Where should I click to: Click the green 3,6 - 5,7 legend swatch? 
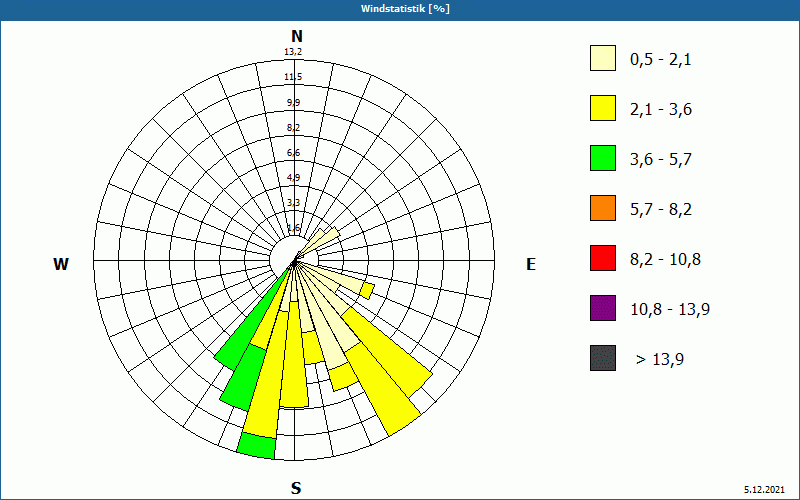603,158
